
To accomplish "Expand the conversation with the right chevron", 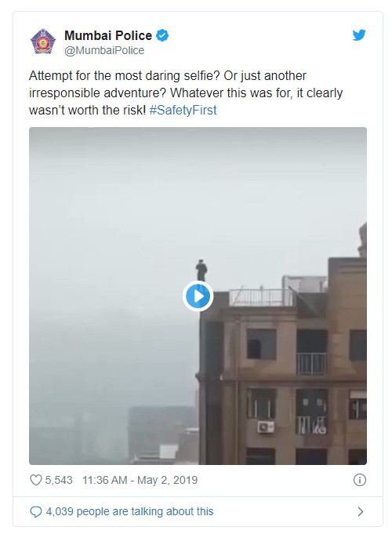I will (361, 511).
